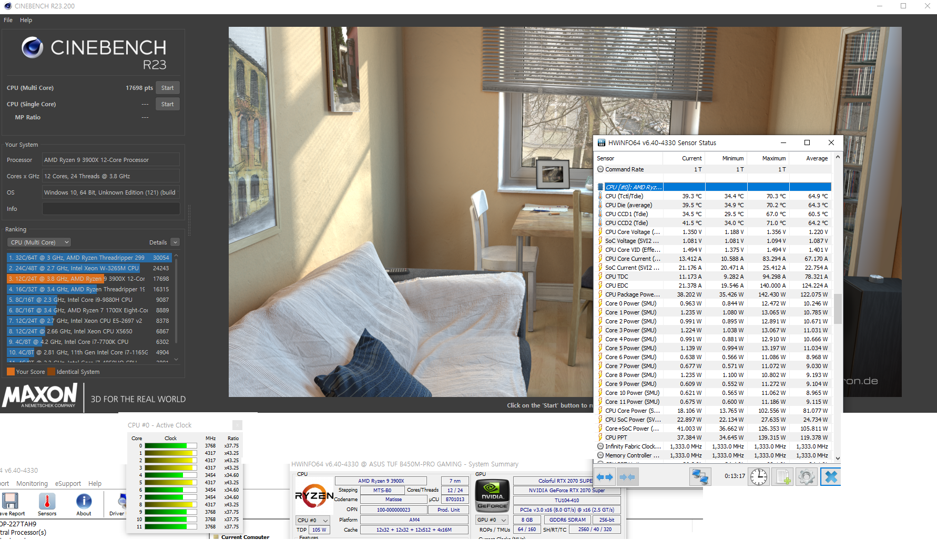The width and height of the screenshot is (937, 560).
Task: Click core 4 clock bar in Active Clock panel
Action: (171, 475)
